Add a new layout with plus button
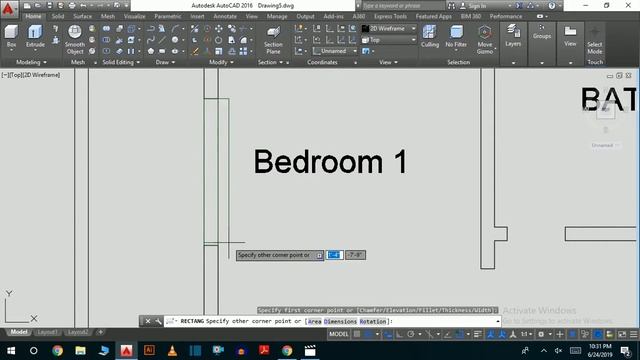 point(100,332)
